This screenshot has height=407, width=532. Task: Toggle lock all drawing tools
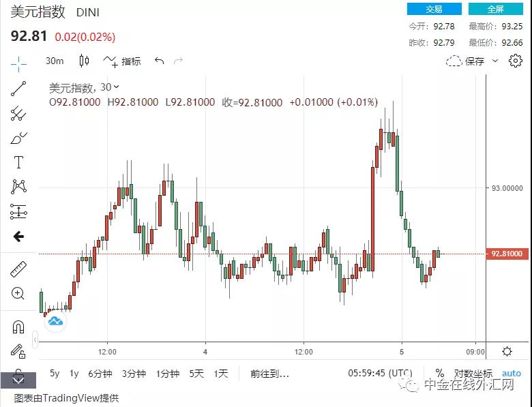click(x=18, y=351)
